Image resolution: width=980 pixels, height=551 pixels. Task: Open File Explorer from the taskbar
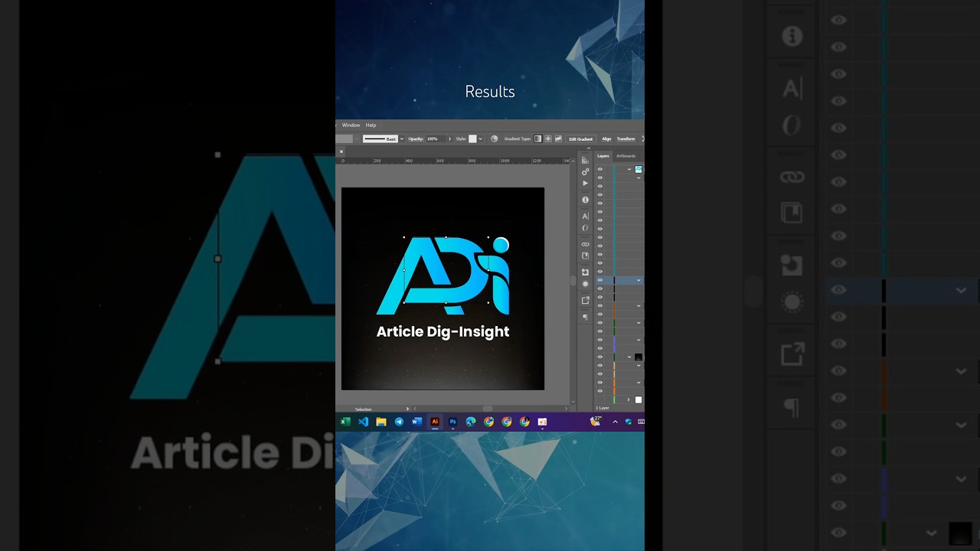coord(381,422)
